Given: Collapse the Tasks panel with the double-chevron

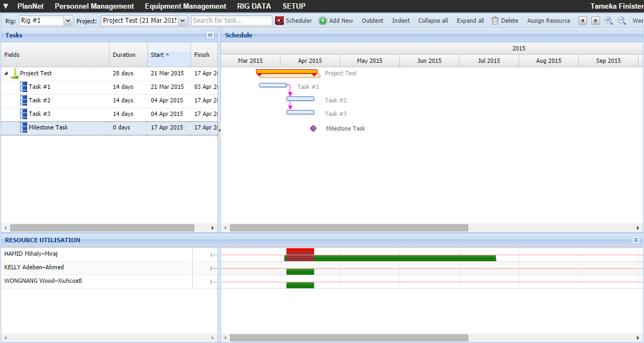Looking at the screenshot, I should (211, 35).
